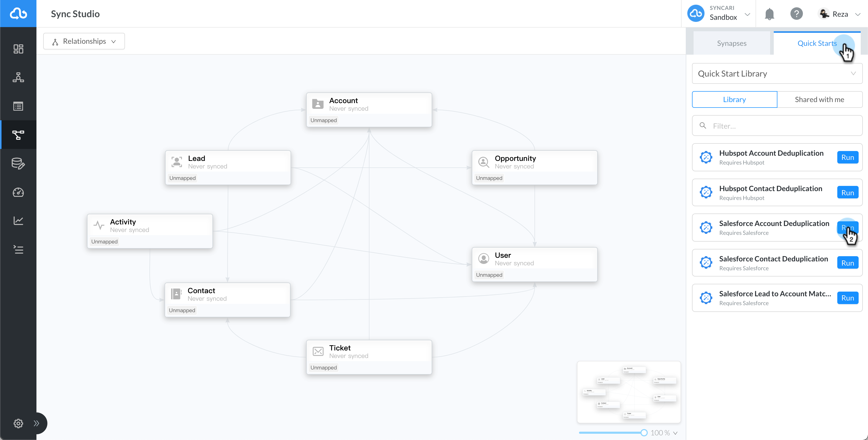Click the Activity pulse icon
This screenshot has height=440, width=868.
(99, 225)
